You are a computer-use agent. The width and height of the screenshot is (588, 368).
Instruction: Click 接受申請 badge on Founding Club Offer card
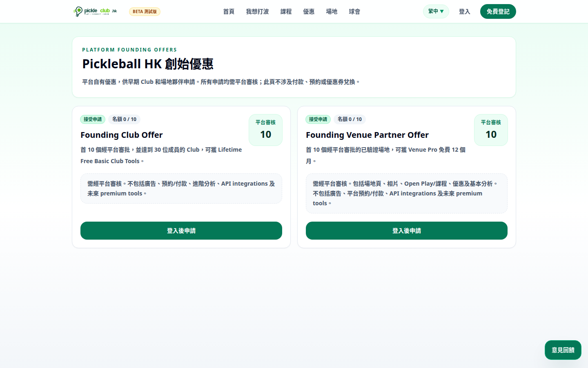point(93,119)
